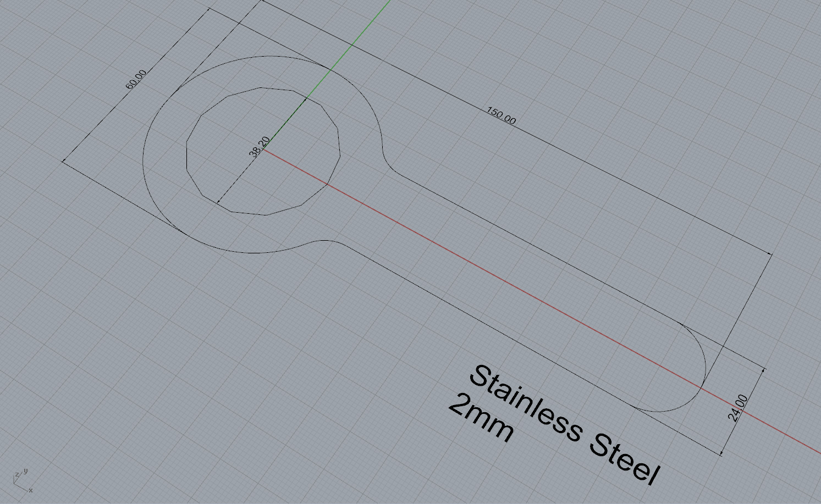
Task: Pick the origin point where the axes meet
Action: [263, 150]
